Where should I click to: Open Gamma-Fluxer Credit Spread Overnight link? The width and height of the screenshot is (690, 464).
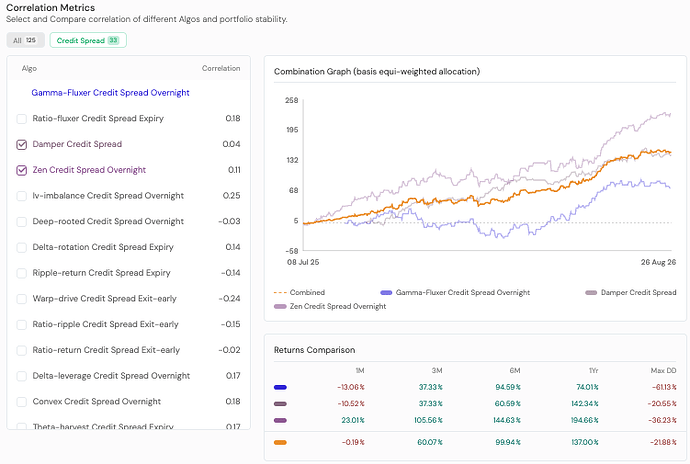click(110, 93)
